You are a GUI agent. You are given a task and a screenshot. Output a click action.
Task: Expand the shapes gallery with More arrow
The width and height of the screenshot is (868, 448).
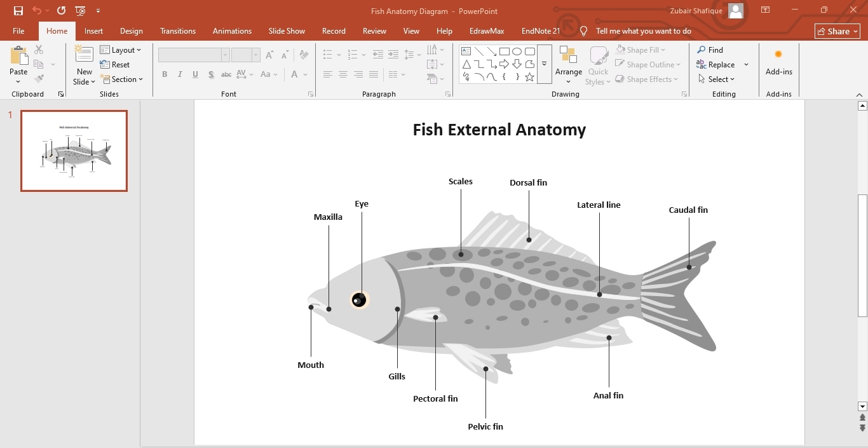pos(544,64)
